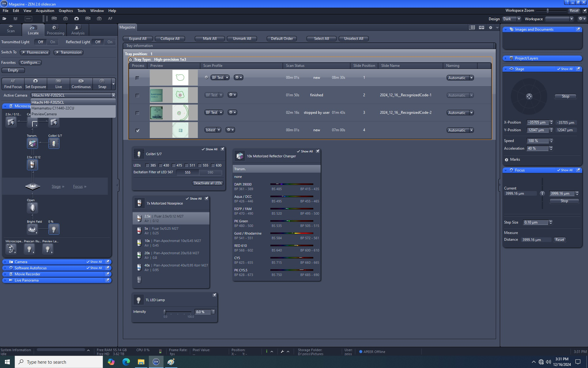
Task: Check the Process box for slide 2
Action: (x=137, y=95)
